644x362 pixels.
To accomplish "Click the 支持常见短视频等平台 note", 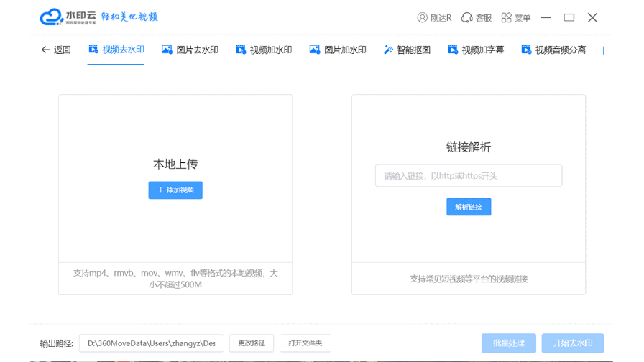I will tap(469, 279).
